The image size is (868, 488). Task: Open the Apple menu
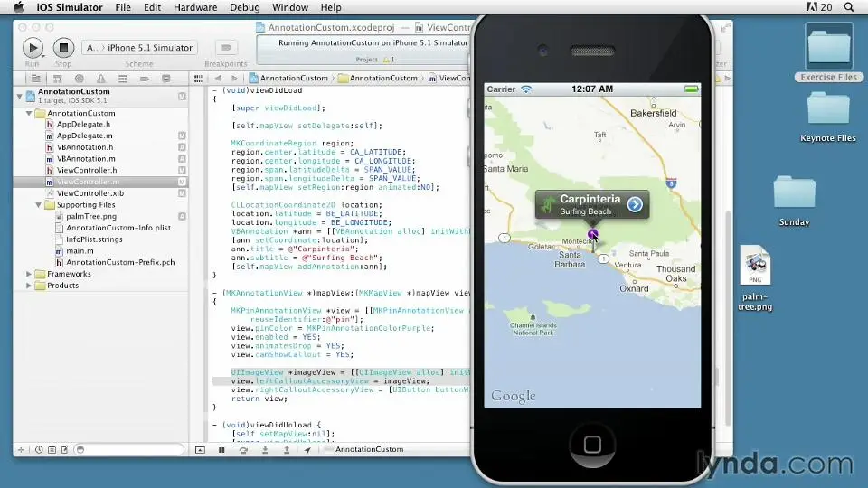18,7
